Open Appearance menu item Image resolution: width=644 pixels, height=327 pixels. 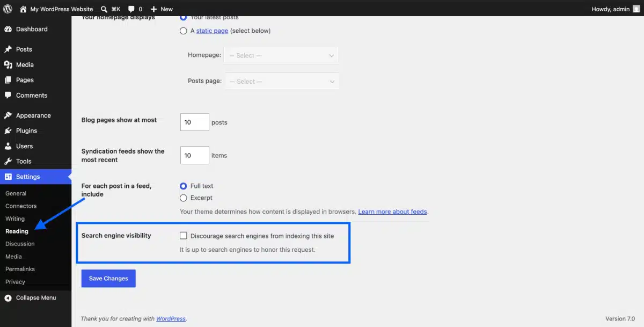pyautogui.click(x=35, y=115)
